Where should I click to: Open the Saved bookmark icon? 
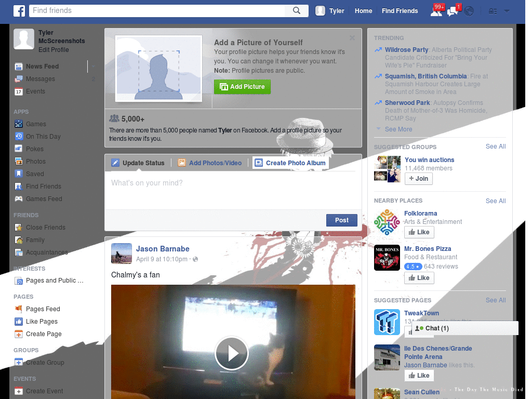pos(19,174)
